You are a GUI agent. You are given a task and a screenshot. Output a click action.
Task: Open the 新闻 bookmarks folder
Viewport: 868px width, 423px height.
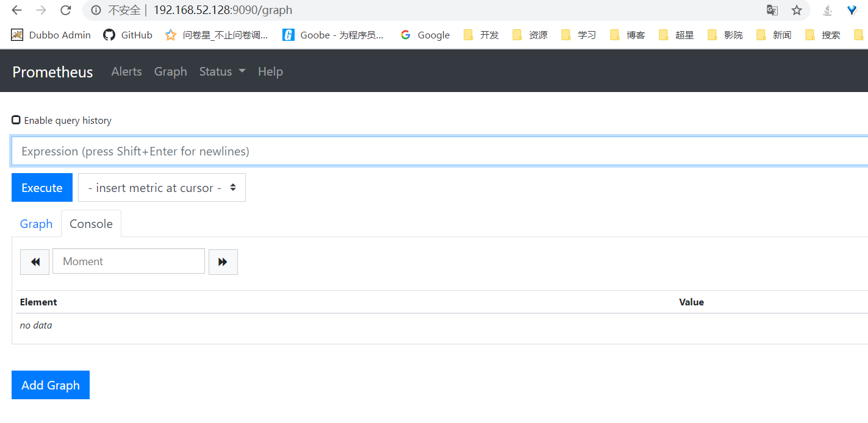point(774,35)
